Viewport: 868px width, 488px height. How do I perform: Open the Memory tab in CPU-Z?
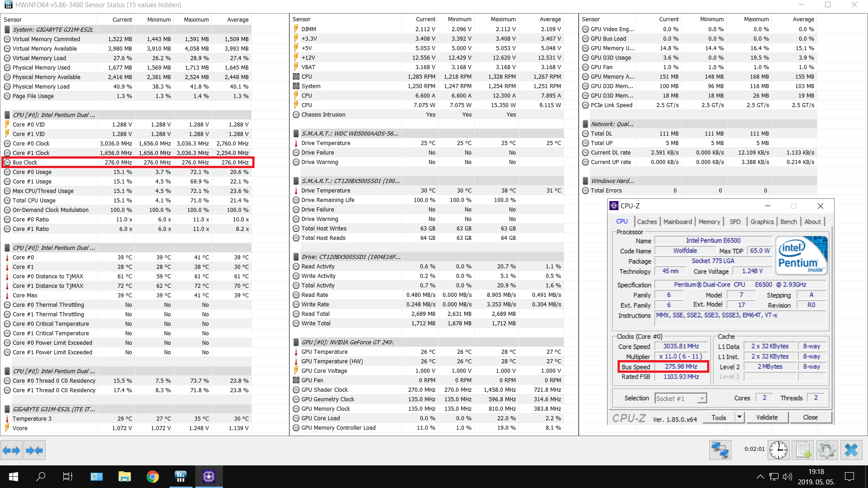pyautogui.click(x=709, y=222)
